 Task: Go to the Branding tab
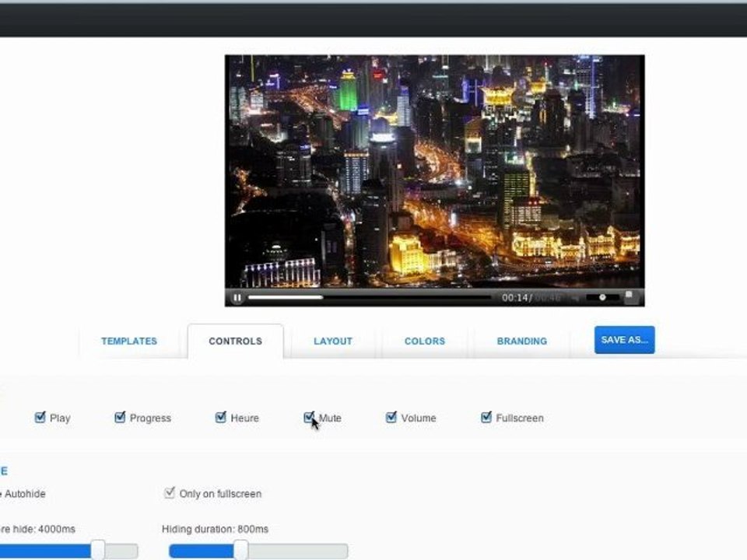point(521,341)
